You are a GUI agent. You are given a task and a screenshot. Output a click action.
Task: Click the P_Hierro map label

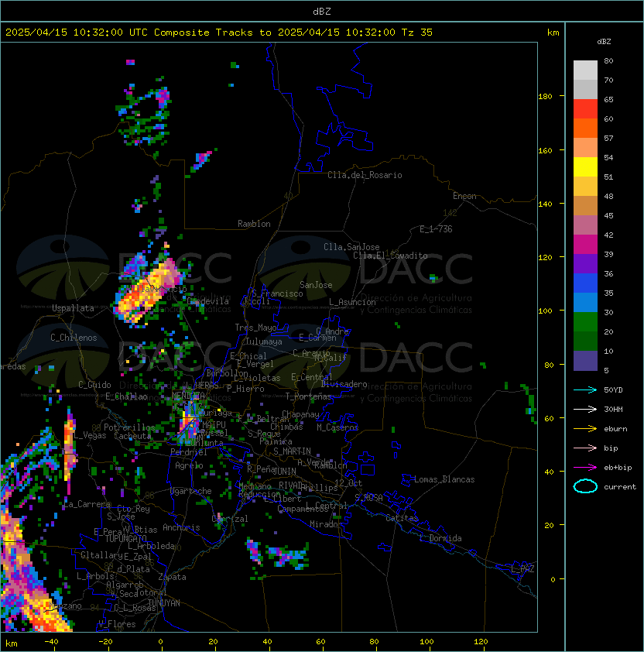pos(245,389)
